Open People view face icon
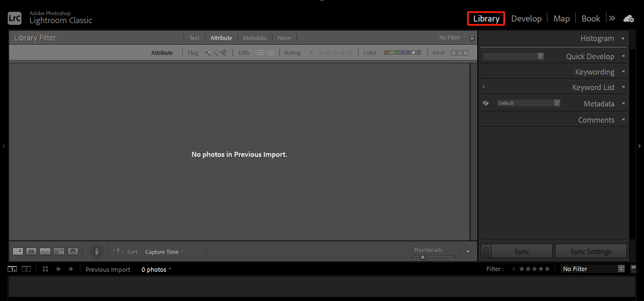The height and width of the screenshot is (301, 644). (73, 251)
